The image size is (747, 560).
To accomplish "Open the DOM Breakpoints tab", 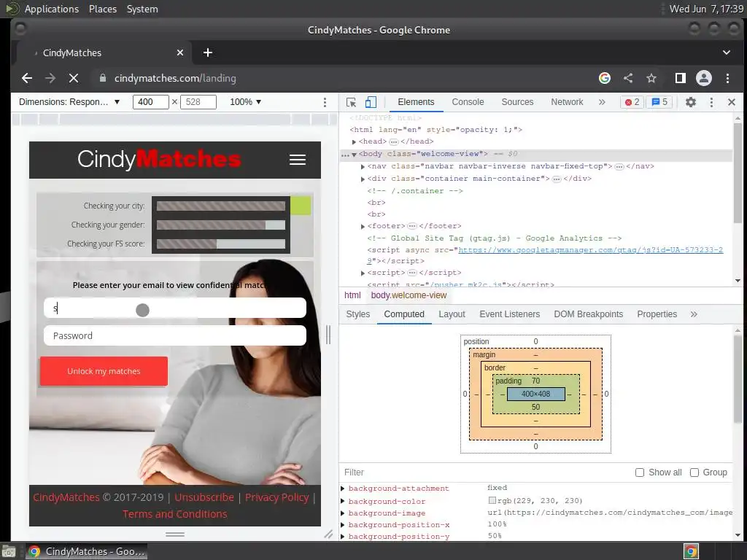I will pos(589,314).
